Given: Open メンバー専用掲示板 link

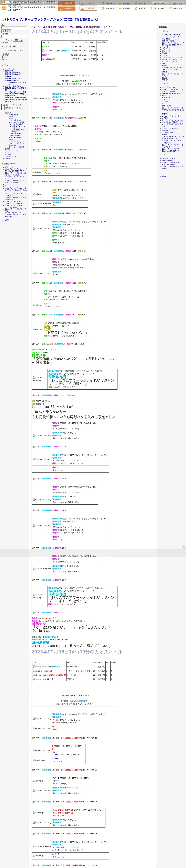Looking at the screenshot, I should pos(16,137).
